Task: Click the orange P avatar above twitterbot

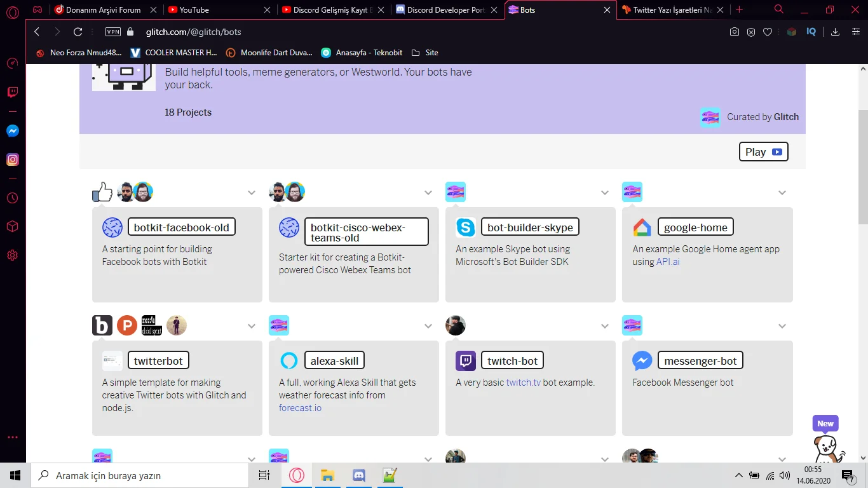Action: [127, 325]
